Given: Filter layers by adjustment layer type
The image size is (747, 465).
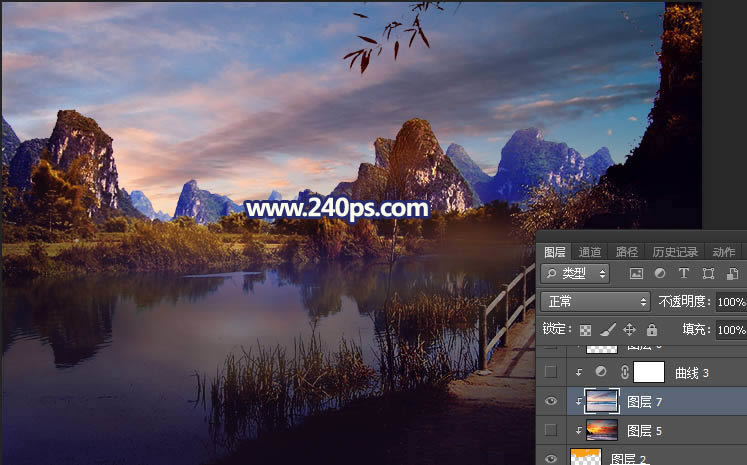Looking at the screenshot, I should click(x=660, y=273).
